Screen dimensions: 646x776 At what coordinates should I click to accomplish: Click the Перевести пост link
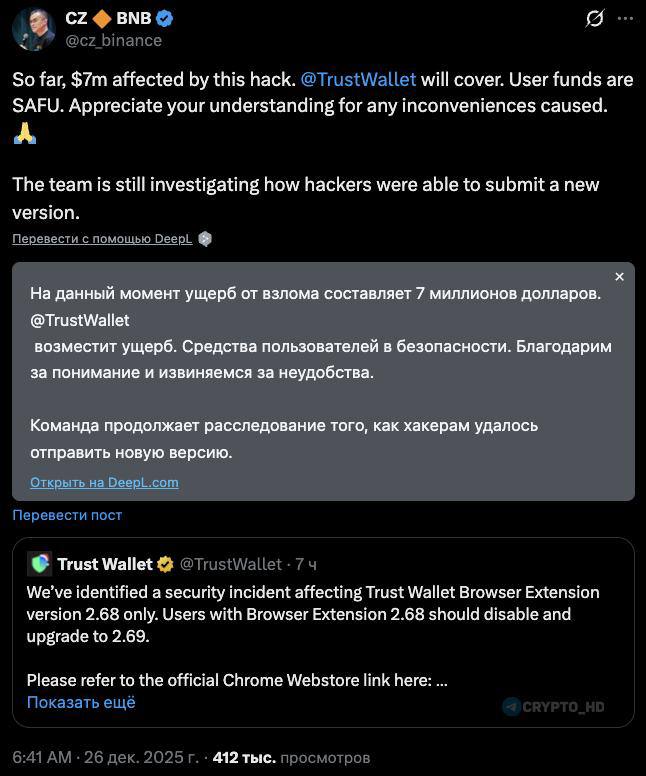click(67, 514)
